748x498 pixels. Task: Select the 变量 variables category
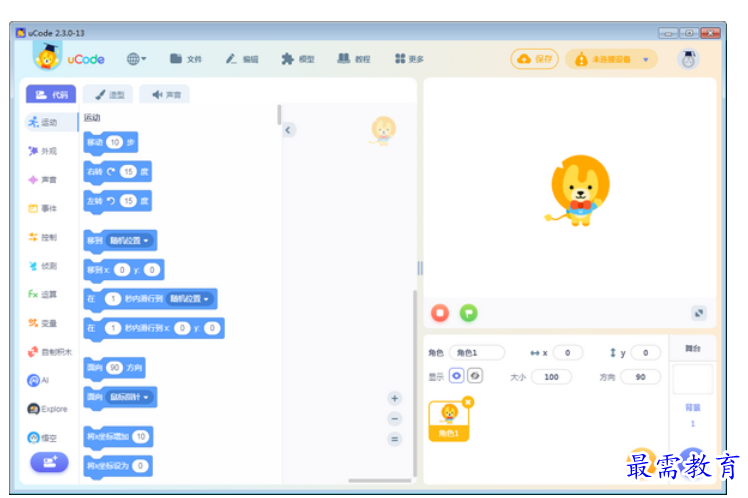coord(43,323)
